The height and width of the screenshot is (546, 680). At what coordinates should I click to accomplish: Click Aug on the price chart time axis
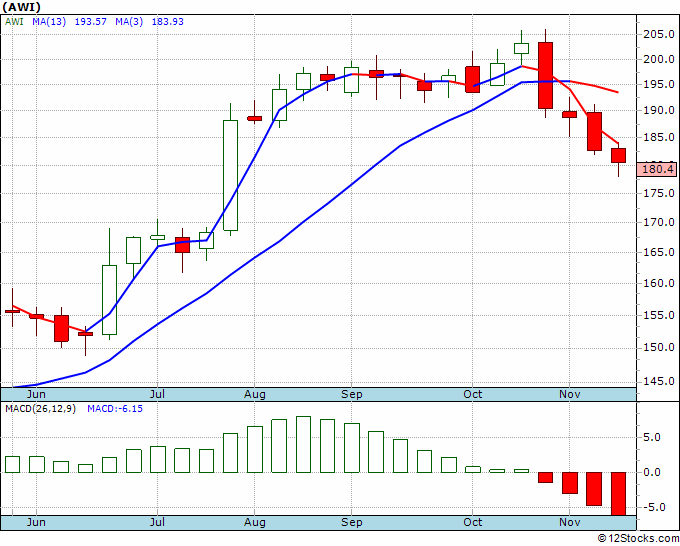pyautogui.click(x=254, y=395)
